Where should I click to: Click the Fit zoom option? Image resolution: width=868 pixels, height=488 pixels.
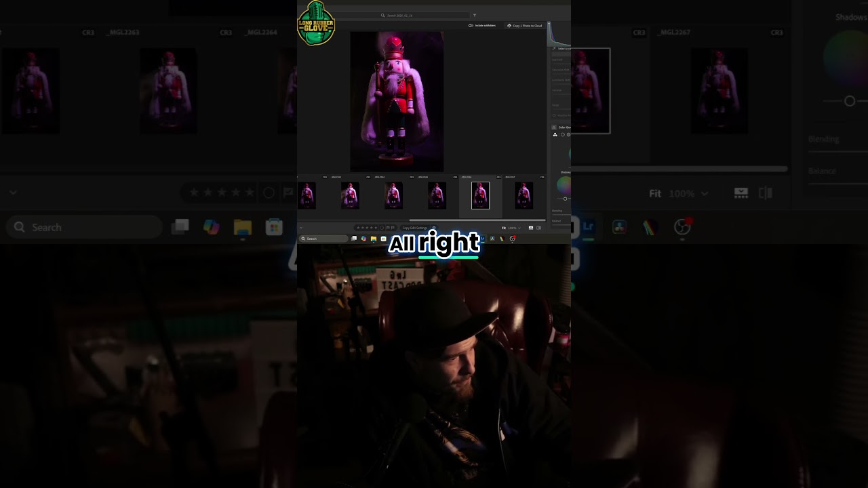point(504,228)
